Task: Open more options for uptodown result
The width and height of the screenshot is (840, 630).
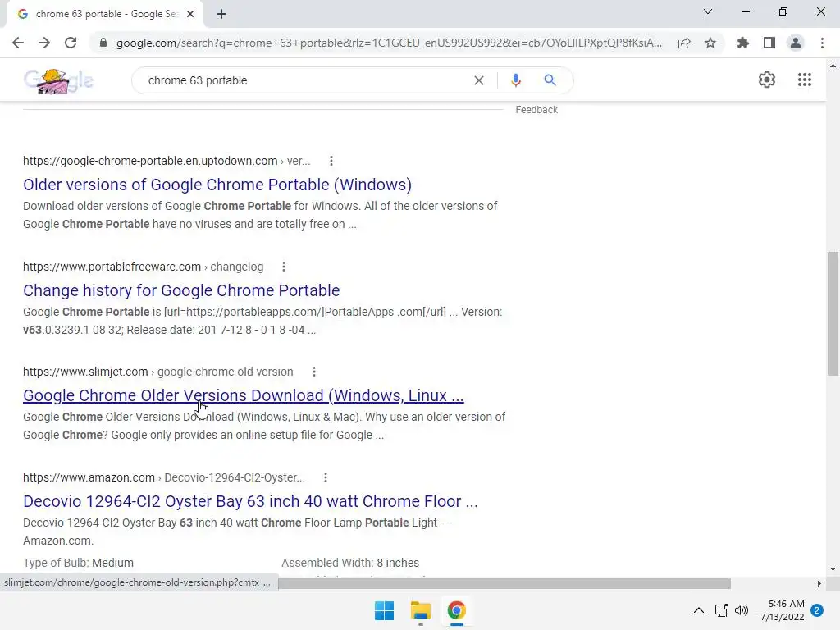Action: coord(331,161)
